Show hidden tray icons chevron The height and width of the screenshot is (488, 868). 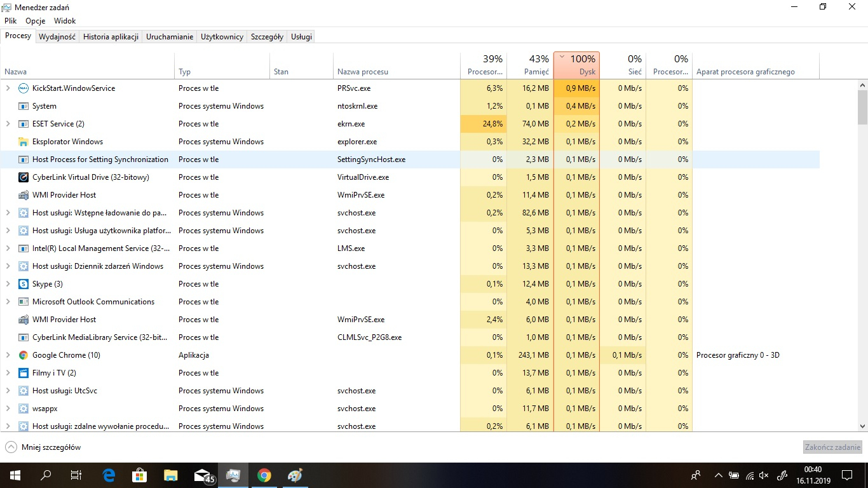click(x=719, y=475)
